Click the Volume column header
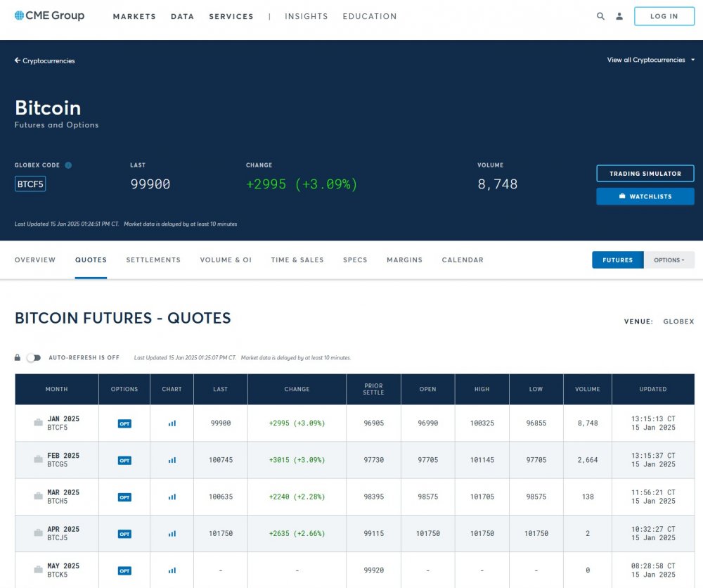This screenshot has width=703, height=588. 587,390
